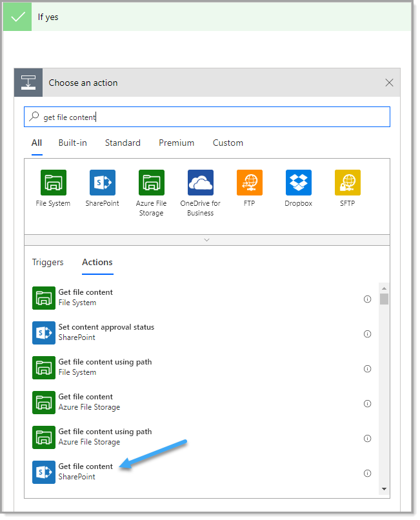Show info for Set content approval status
Image resolution: width=420 pixels, height=520 pixels.
coord(367,334)
